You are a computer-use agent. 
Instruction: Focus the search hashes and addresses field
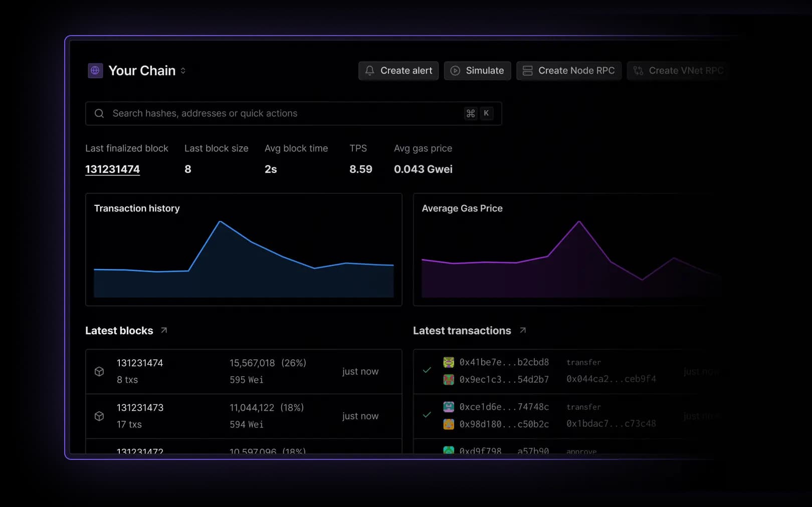pos(286,114)
